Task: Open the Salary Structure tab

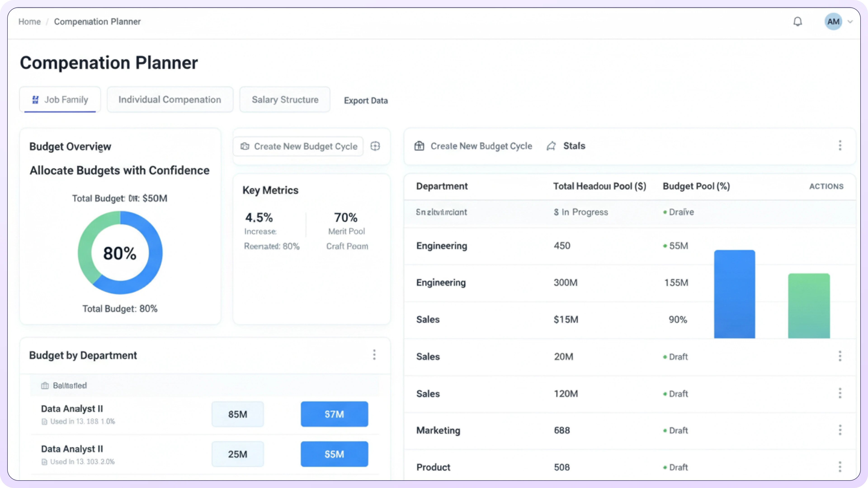Action: [x=285, y=100]
